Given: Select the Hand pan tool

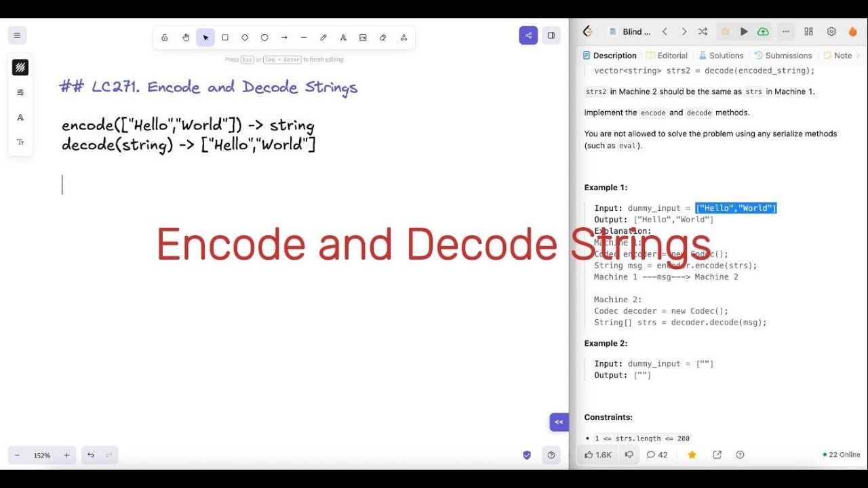Looking at the screenshot, I should click(x=186, y=37).
